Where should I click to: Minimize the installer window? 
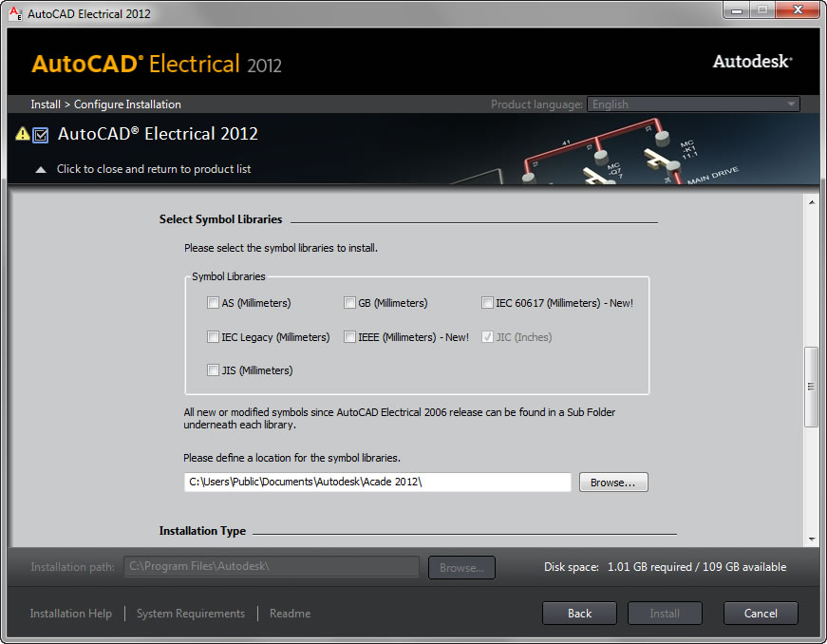point(737,10)
